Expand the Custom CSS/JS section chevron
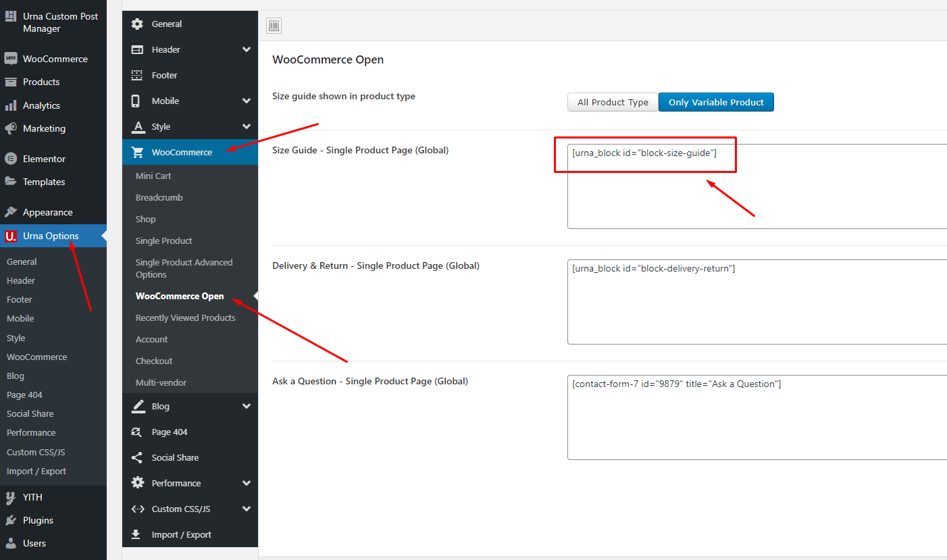The image size is (947, 560). (x=247, y=509)
